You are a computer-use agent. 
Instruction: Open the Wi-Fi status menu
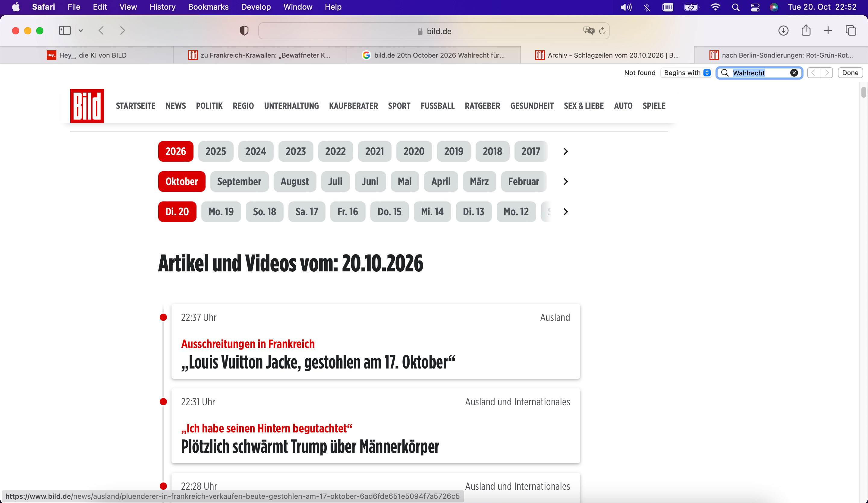point(715,7)
